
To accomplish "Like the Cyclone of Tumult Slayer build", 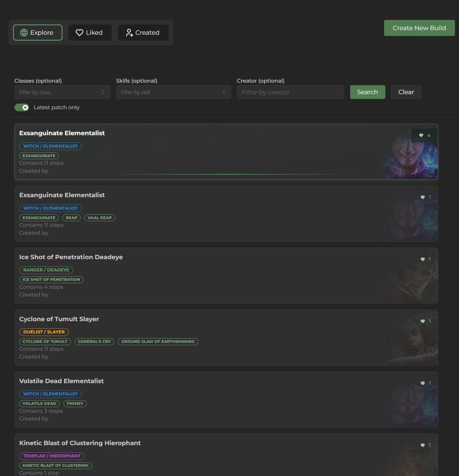I will (x=423, y=321).
